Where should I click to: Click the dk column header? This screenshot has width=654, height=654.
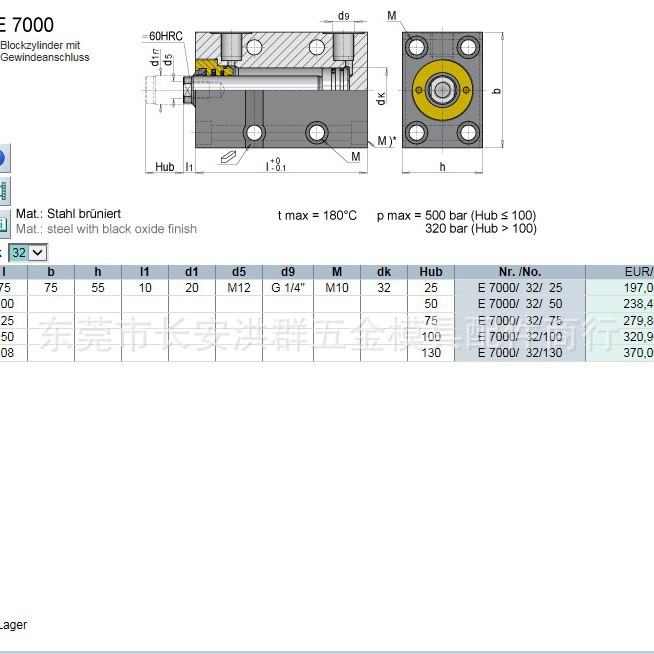383,271
